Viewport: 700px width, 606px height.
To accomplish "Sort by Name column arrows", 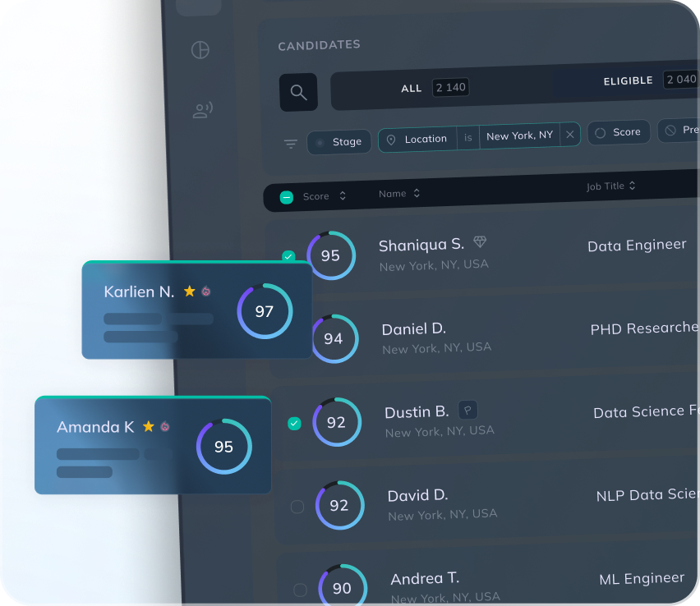I will pyautogui.click(x=417, y=193).
